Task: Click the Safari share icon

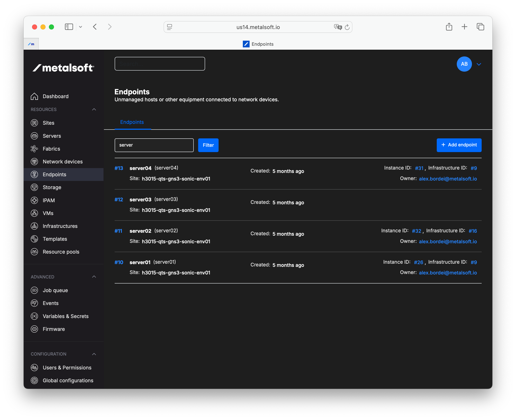Action: point(449,27)
